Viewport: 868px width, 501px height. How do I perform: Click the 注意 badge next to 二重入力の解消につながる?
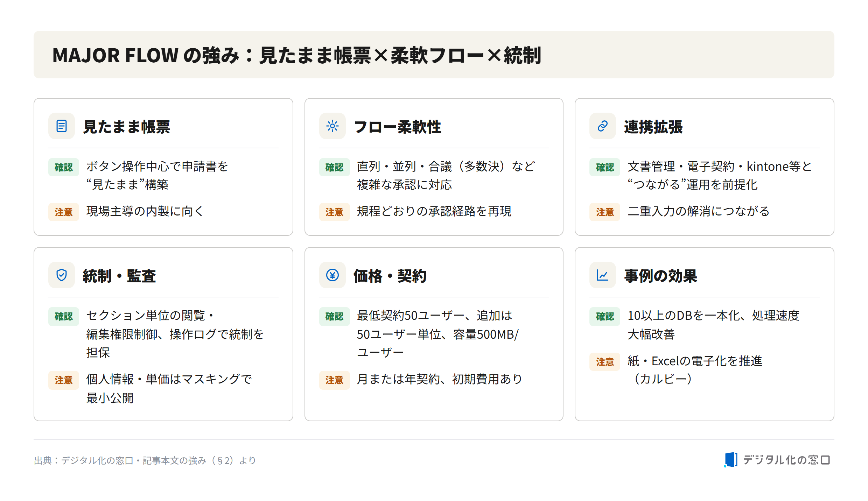tap(605, 212)
